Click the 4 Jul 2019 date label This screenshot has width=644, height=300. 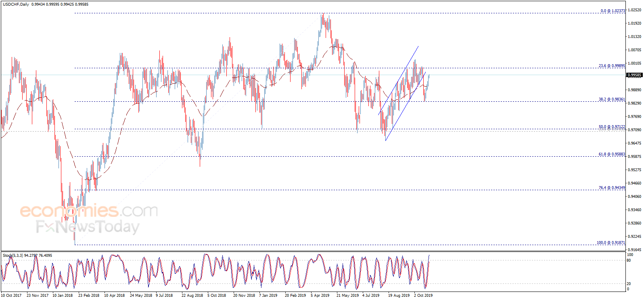pyautogui.click(x=371, y=296)
